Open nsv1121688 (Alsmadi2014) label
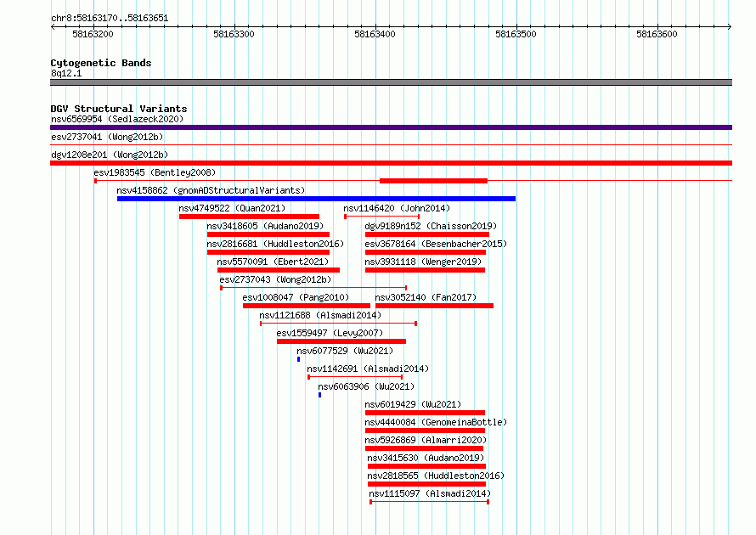The image size is (756, 535). pyautogui.click(x=320, y=315)
